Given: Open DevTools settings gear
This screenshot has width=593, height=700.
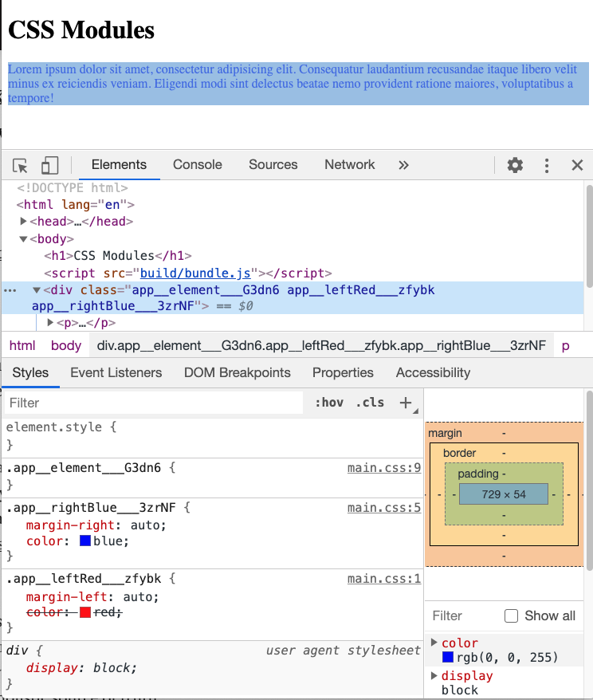Looking at the screenshot, I should point(515,165).
